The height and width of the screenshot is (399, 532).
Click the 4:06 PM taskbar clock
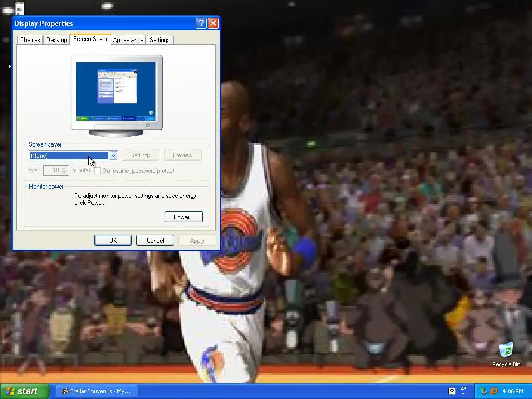513,391
